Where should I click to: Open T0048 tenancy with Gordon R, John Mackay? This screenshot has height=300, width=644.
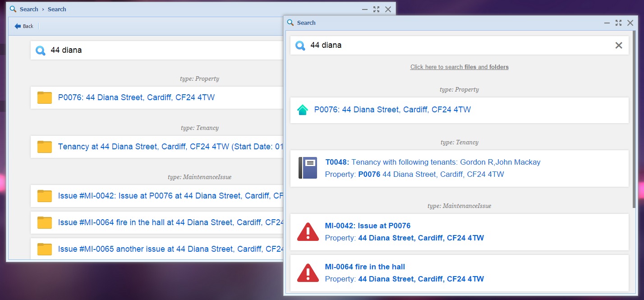click(432, 162)
